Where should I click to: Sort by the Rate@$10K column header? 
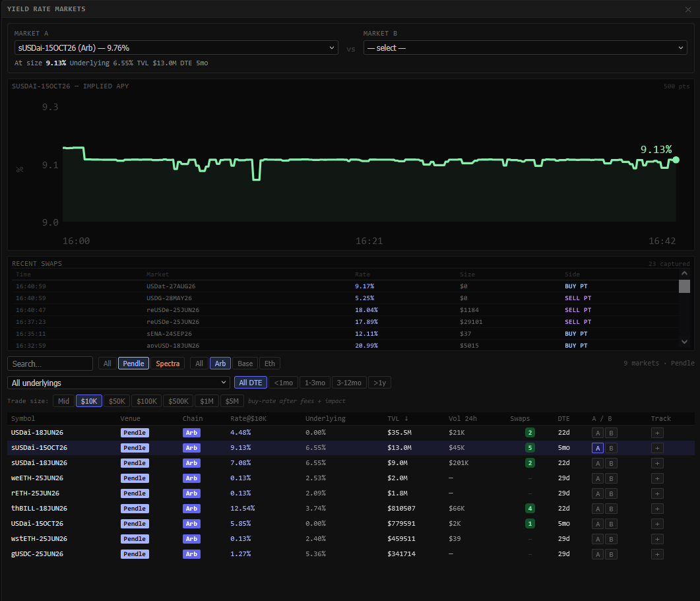pyautogui.click(x=248, y=418)
